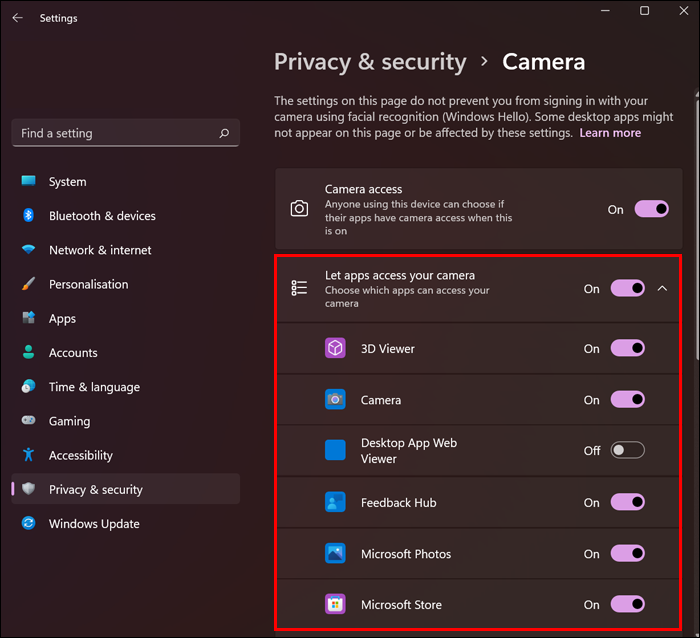Click the Find a setting search box
Viewport: 700px width, 638px height.
[x=115, y=133]
